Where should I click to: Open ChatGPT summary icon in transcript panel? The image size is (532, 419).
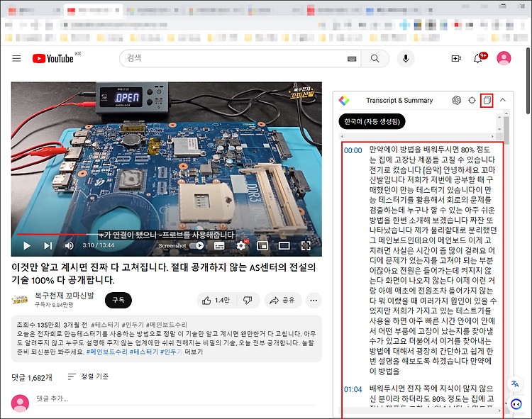[x=457, y=101]
